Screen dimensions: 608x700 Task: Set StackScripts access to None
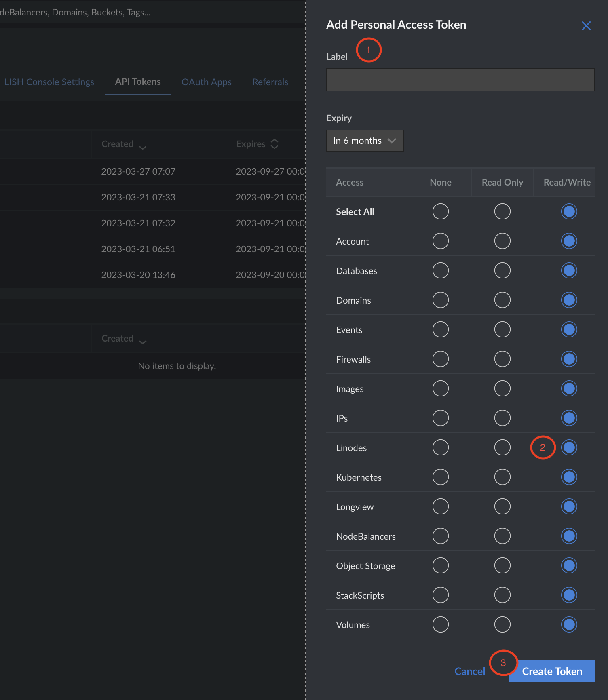coord(440,595)
